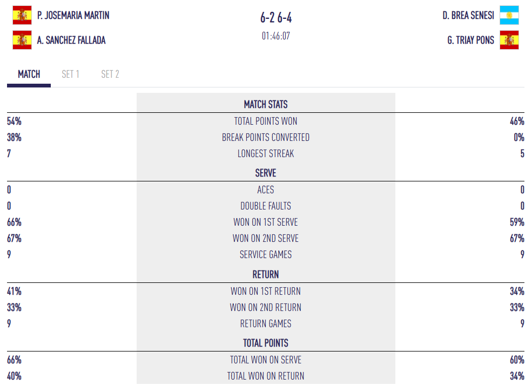Switch to the SET 1 tab
The width and height of the screenshot is (532, 392).
pos(70,75)
